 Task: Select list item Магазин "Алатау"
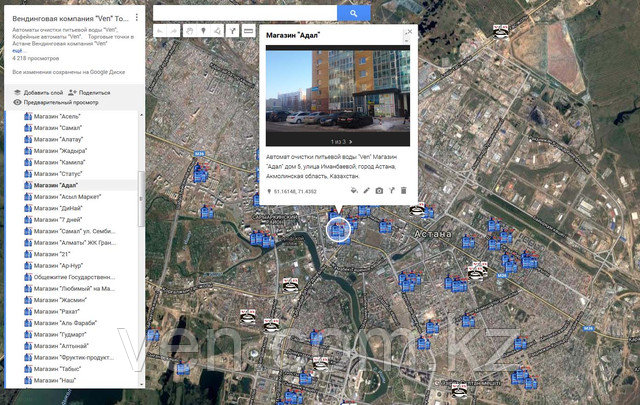(58, 139)
